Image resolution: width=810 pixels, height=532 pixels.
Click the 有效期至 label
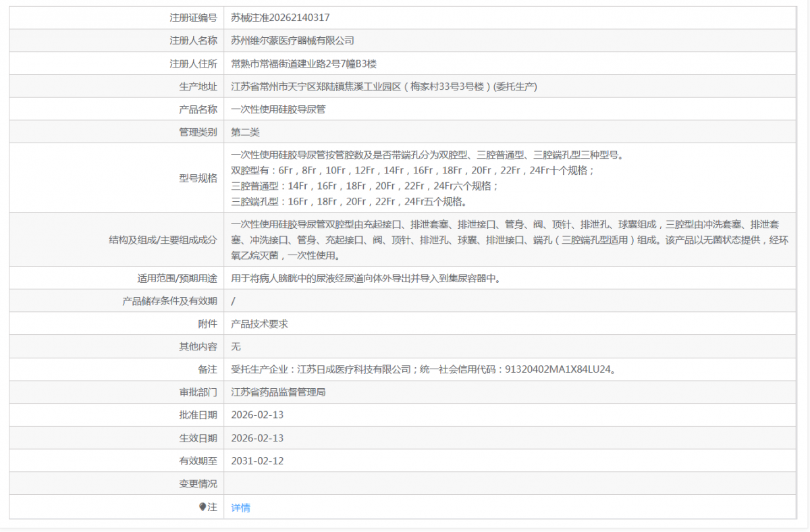pos(198,461)
